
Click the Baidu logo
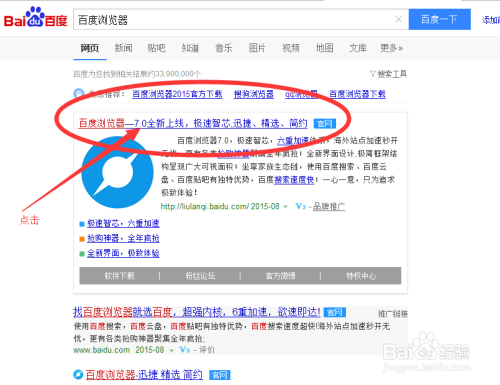tap(35, 18)
